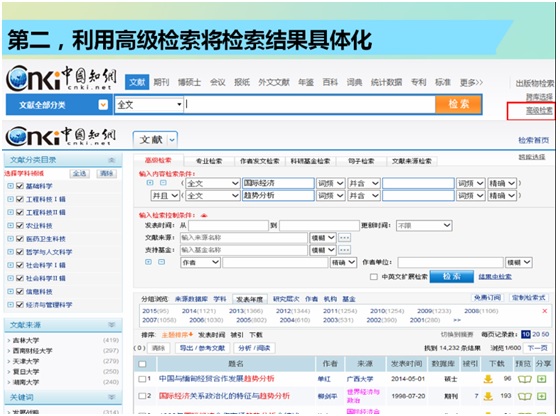The image size is (560, 416).
Task: Show more years with the >> arrow
Action: 457,320
